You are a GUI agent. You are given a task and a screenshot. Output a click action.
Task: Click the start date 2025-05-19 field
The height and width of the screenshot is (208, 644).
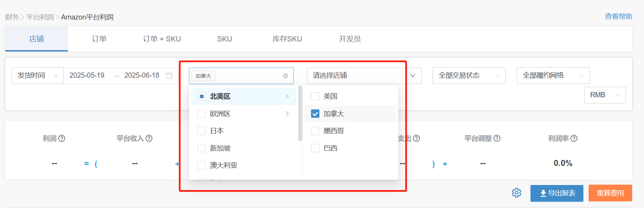coord(87,76)
